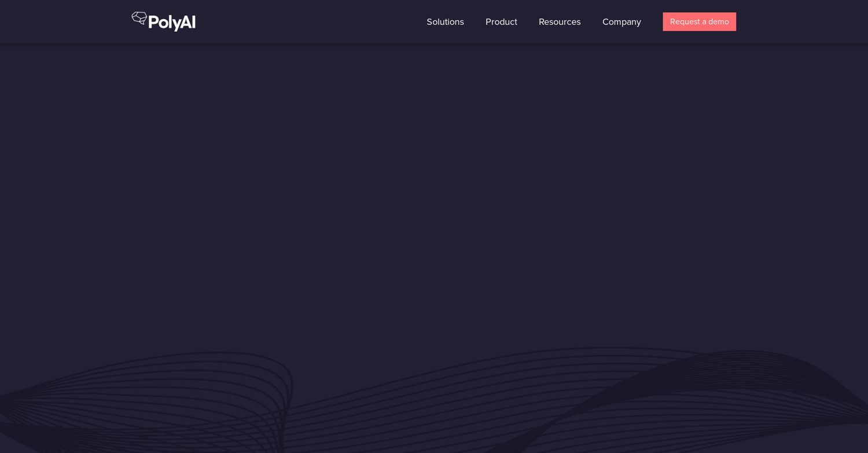This screenshot has height=453, width=868.
Task: Click the PolyAI polyhedron logo icon
Action: (139, 18)
